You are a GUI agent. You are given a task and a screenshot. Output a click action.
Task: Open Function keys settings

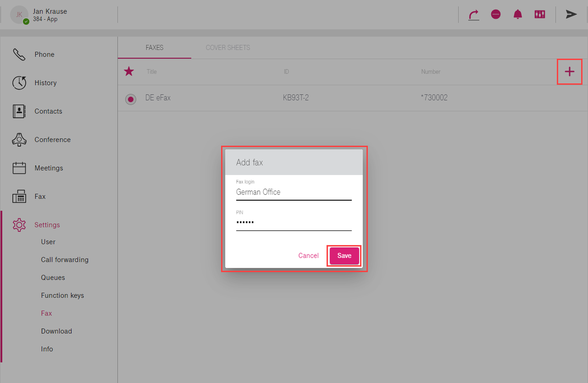(x=62, y=295)
